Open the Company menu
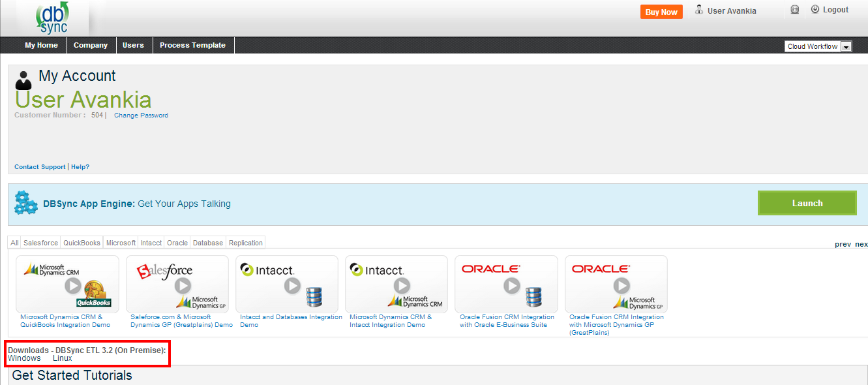 (x=91, y=45)
